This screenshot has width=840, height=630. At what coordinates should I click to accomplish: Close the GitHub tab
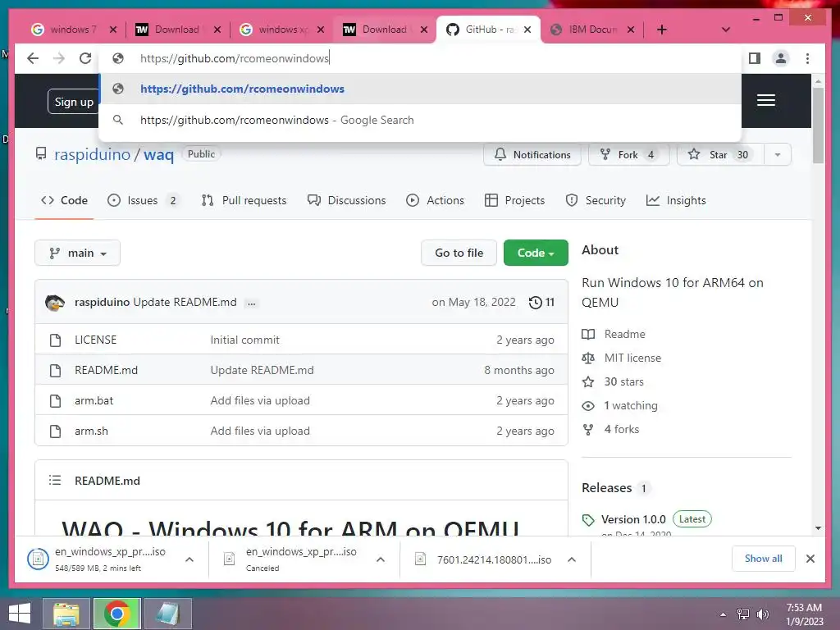pyautogui.click(x=527, y=30)
